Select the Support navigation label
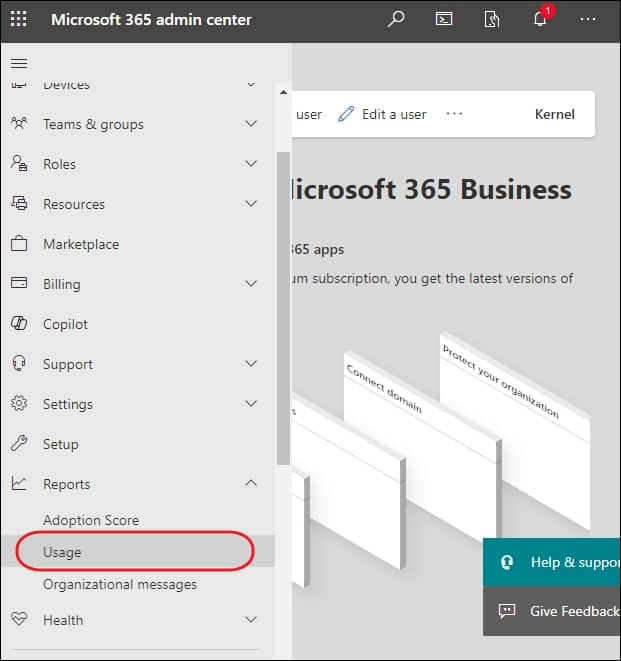The image size is (621, 661). coord(68,364)
